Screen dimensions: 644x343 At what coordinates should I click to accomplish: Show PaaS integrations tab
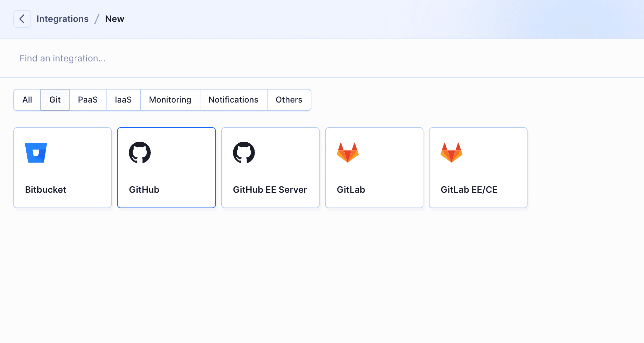(88, 100)
